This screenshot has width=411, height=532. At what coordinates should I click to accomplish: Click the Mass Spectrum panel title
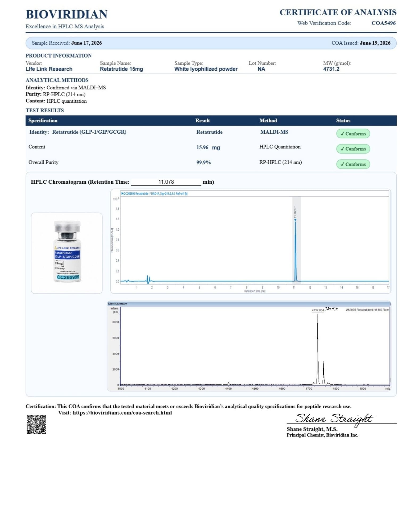tap(118, 304)
